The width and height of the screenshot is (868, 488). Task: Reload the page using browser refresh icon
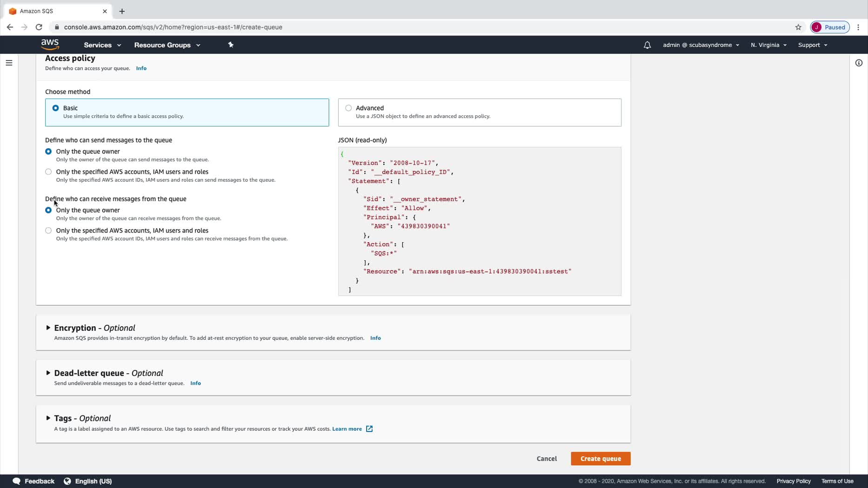coord(39,27)
